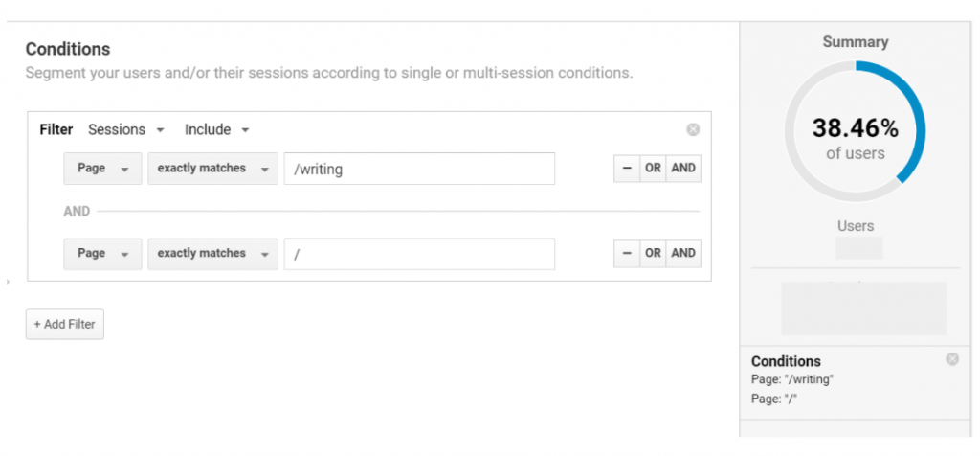The image size is (980, 456).
Task: Open Page dimension dropdown in first row
Action: (x=102, y=169)
